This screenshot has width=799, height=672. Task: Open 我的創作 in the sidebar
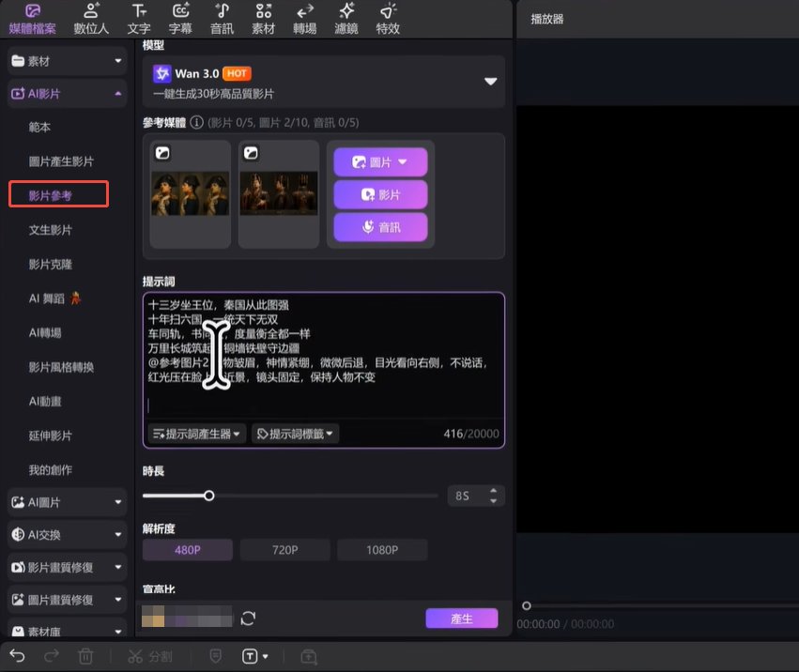51,469
